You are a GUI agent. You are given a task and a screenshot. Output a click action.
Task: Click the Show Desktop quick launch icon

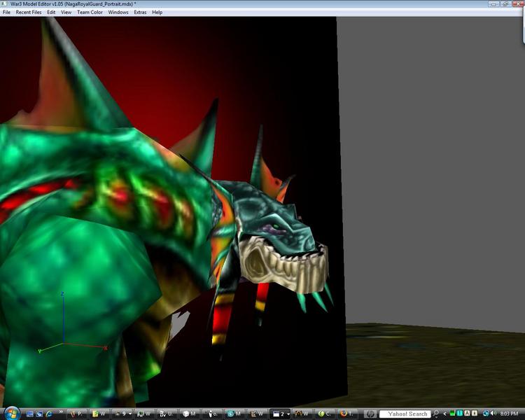point(29,414)
